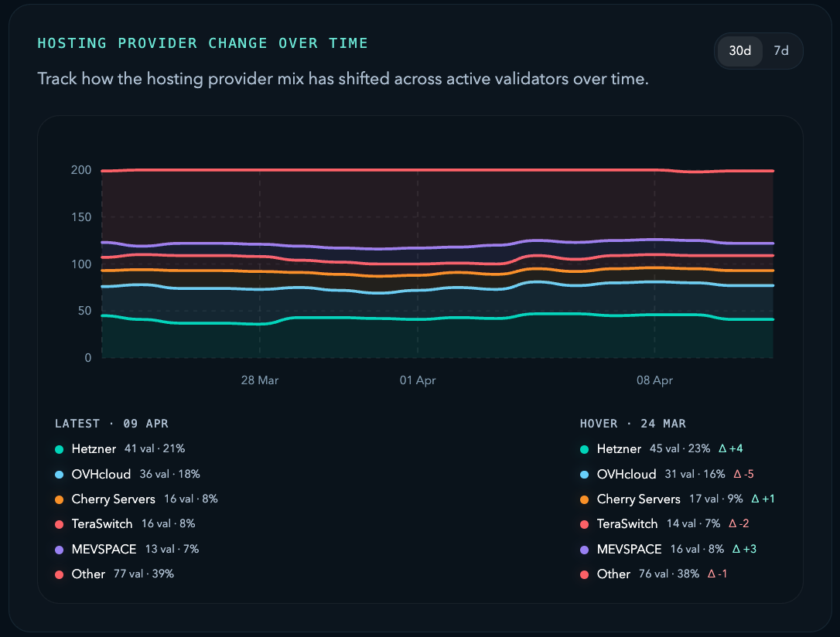Click the red Other legend dot
The image size is (840, 637).
[58, 574]
